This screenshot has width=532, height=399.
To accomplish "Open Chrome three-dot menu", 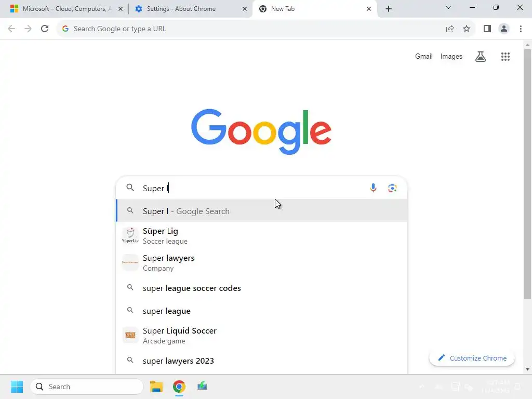I will pos(521,29).
